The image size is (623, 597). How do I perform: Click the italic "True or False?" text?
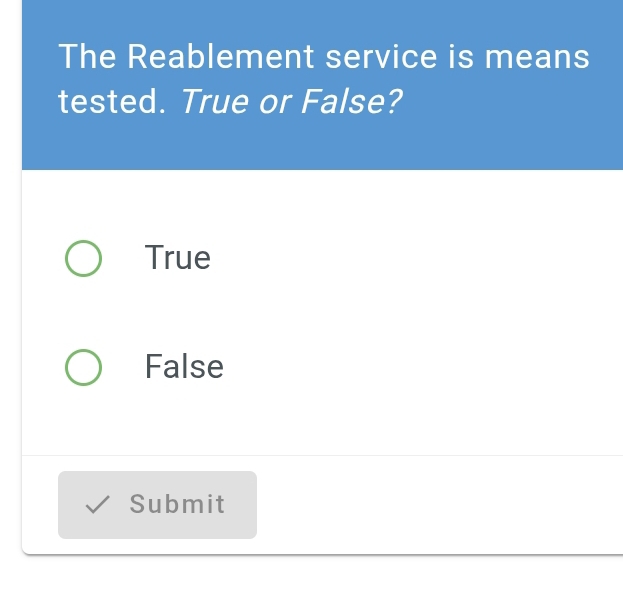click(290, 102)
